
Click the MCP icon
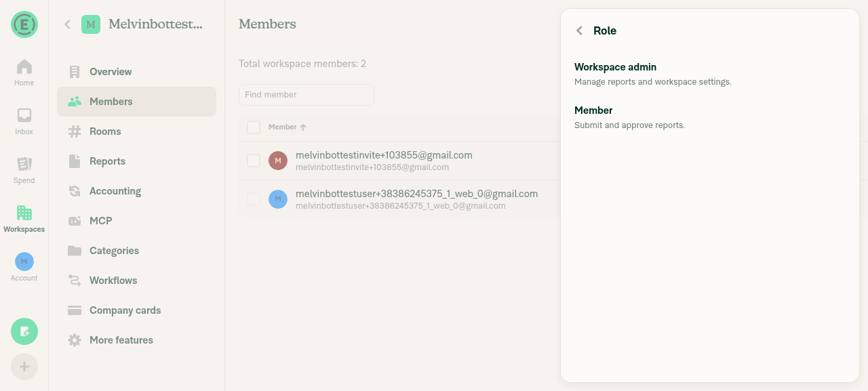75,221
